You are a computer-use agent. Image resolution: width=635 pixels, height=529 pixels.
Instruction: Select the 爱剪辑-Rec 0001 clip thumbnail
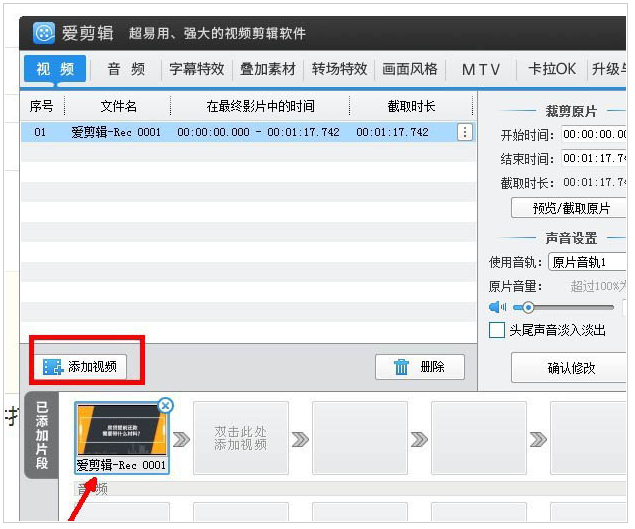pyautogui.click(x=122, y=438)
